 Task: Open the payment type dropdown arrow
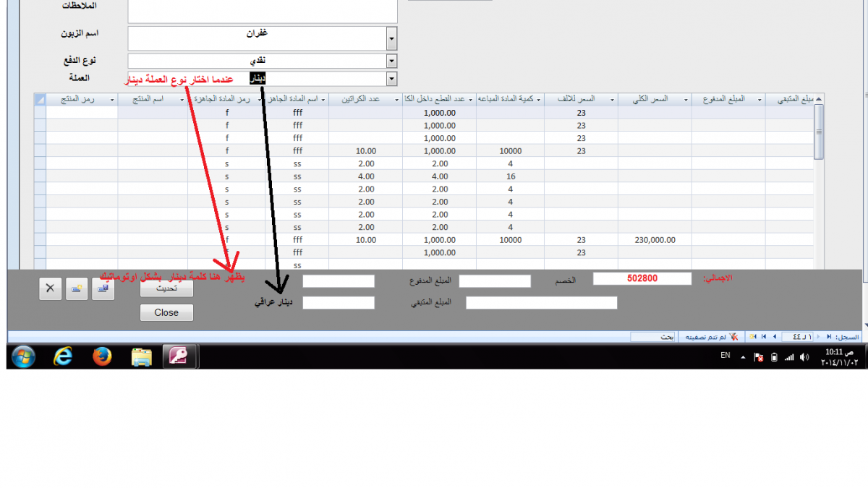pos(391,61)
